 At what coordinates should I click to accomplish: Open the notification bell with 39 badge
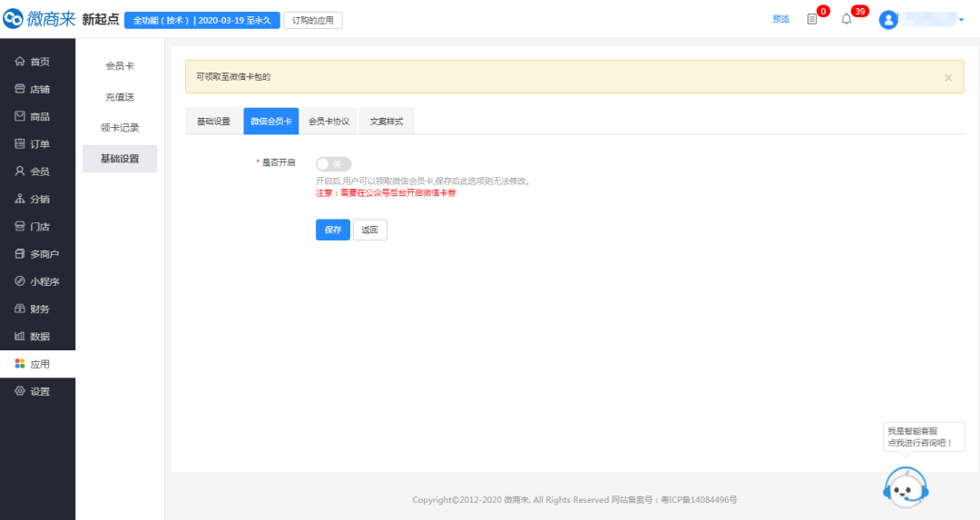coord(847,19)
